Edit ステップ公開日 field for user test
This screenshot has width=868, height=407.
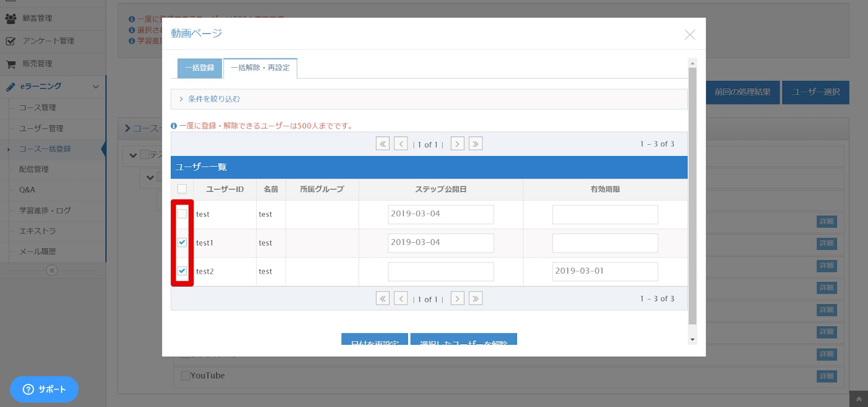click(x=441, y=214)
